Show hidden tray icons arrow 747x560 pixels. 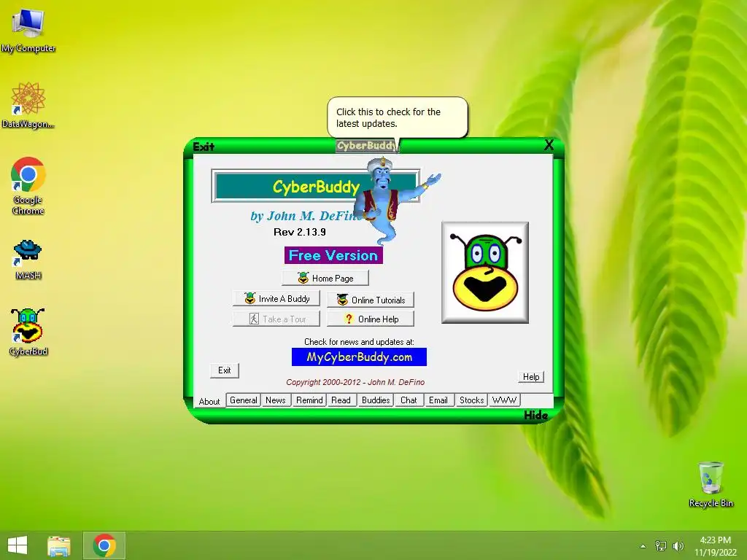click(x=643, y=546)
